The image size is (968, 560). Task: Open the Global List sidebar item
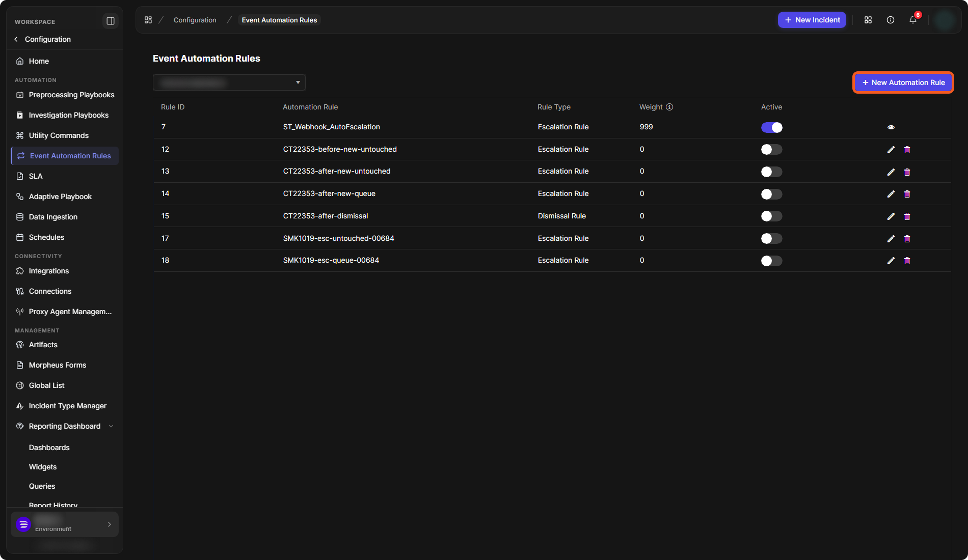65,385
